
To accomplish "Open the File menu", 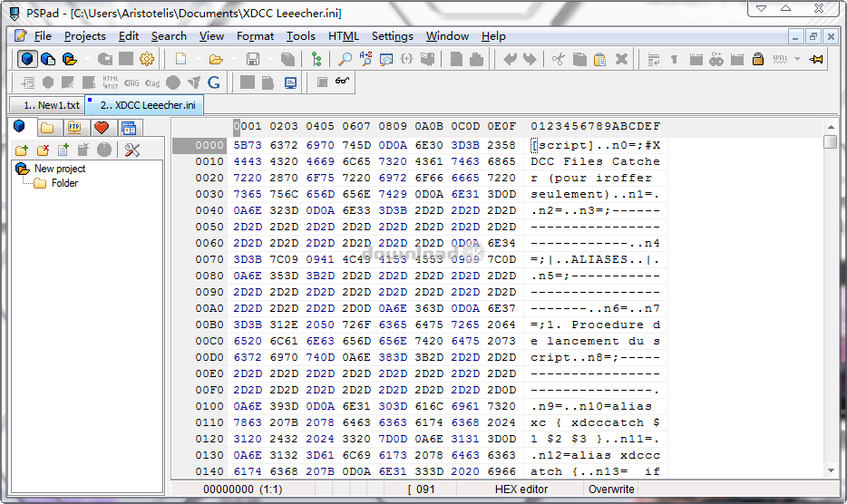I will [42, 36].
